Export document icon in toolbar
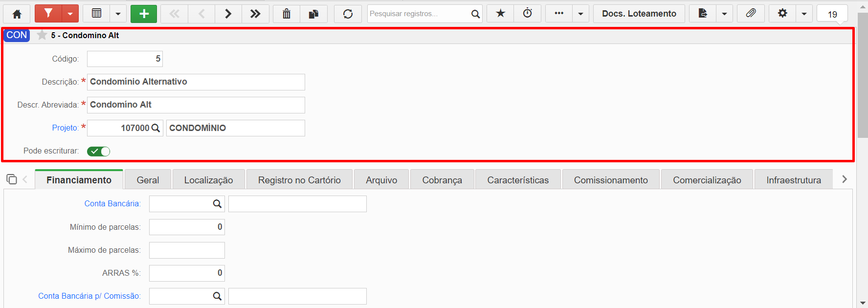Image resolution: width=868 pixels, height=308 pixels. tap(703, 14)
